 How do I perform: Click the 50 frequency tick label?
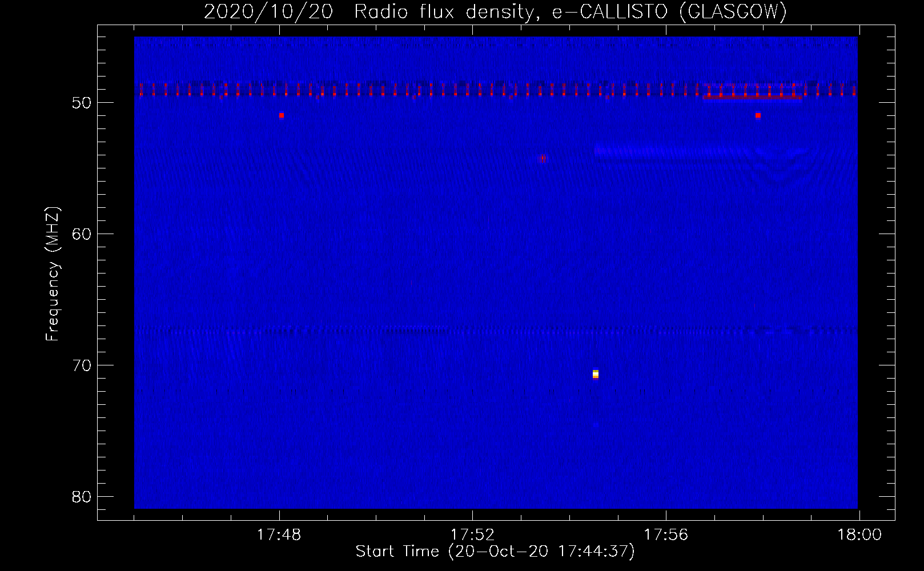(82, 103)
